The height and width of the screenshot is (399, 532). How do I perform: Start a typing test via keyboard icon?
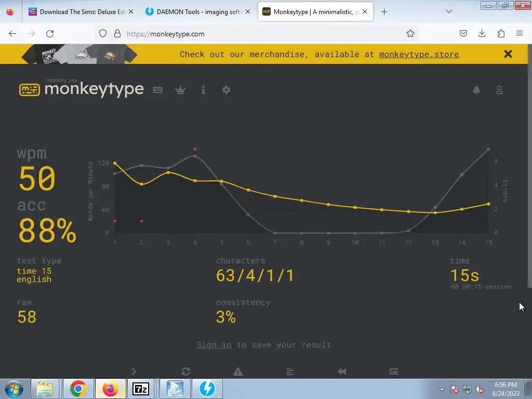tap(158, 90)
